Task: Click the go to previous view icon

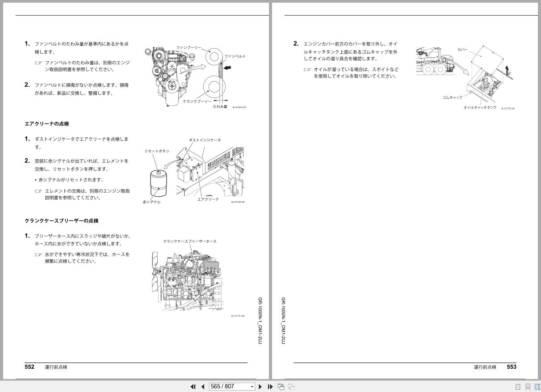Action: 281,387
